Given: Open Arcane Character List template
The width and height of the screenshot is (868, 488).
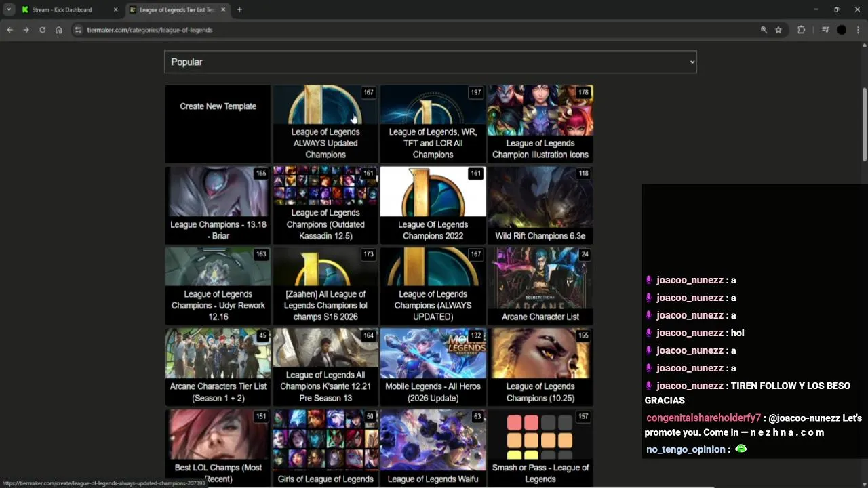Looking at the screenshot, I should [x=540, y=286].
